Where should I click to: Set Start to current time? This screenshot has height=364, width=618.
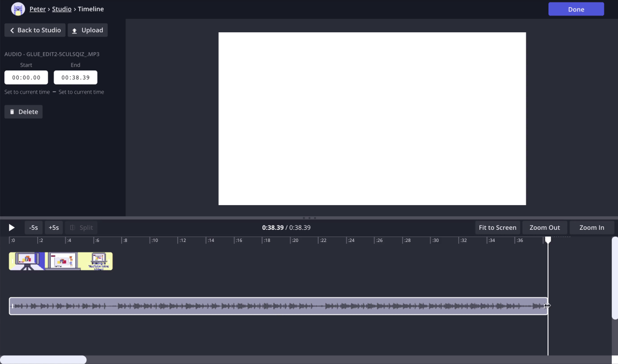pyautogui.click(x=27, y=92)
